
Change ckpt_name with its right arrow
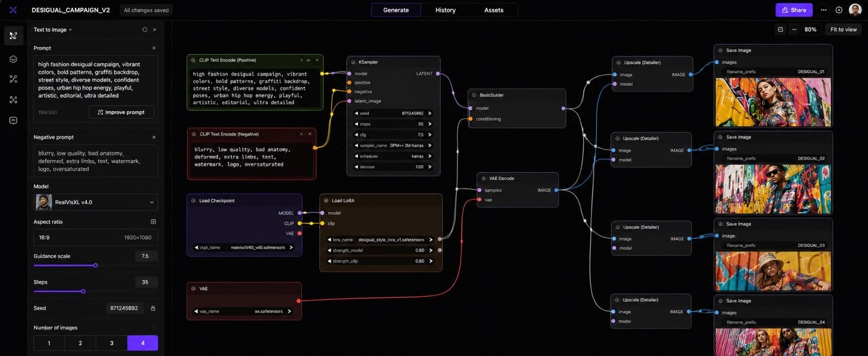[291, 247]
